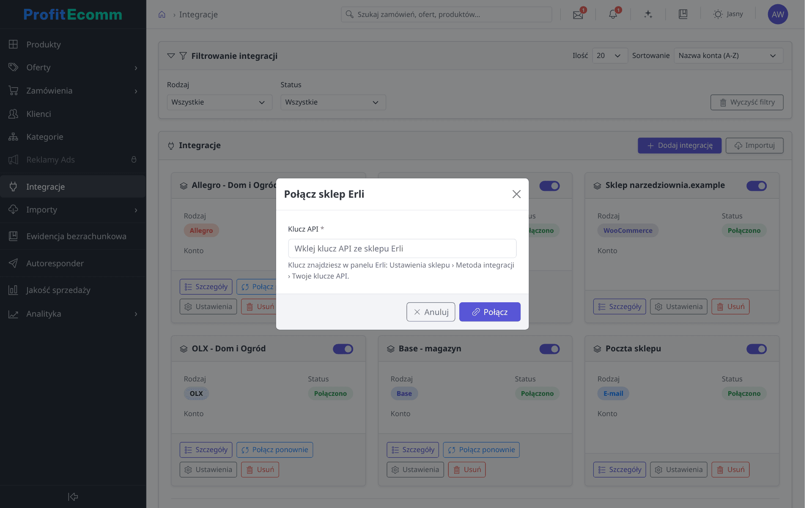Click the Klucz API input field

402,248
